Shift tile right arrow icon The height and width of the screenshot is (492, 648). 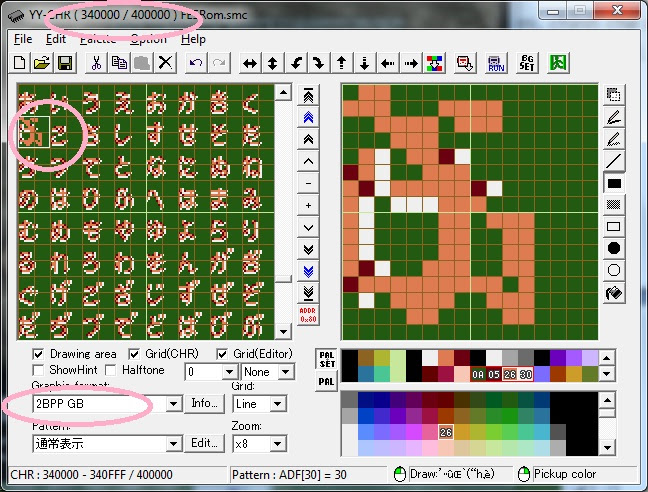tap(411, 63)
